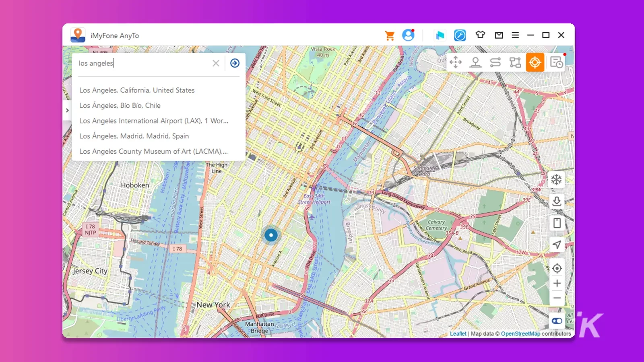644x362 pixels.
Task: Open the Leaflet link
Action: pyautogui.click(x=458, y=334)
